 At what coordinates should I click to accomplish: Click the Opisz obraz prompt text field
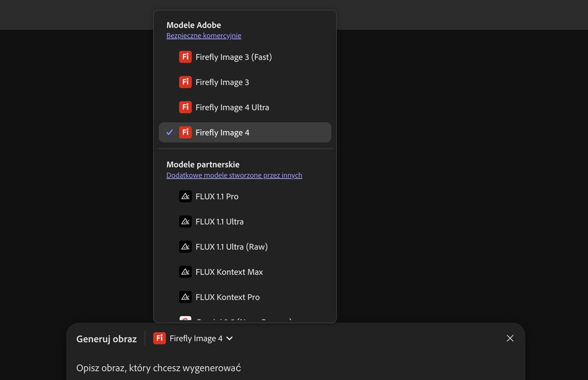(x=245, y=368)
